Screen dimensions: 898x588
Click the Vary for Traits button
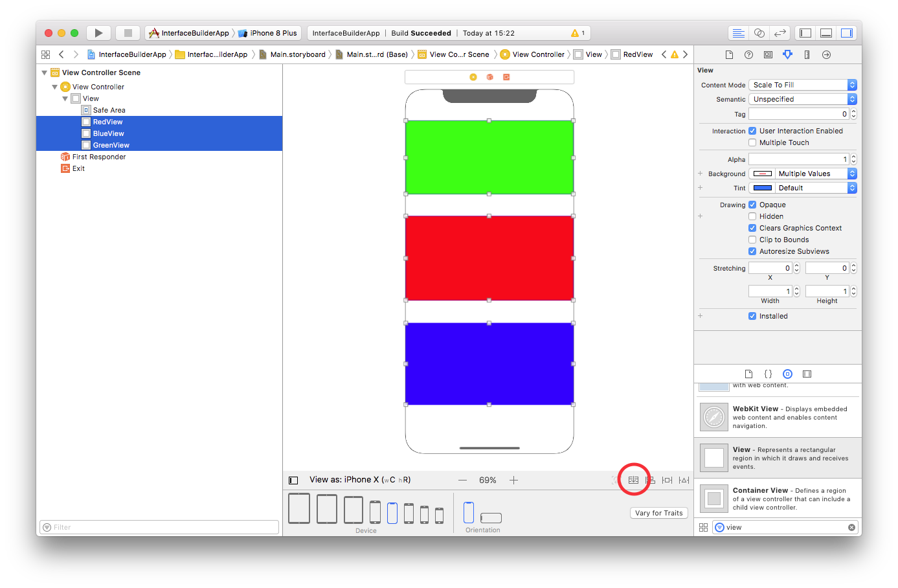point(658,513)
